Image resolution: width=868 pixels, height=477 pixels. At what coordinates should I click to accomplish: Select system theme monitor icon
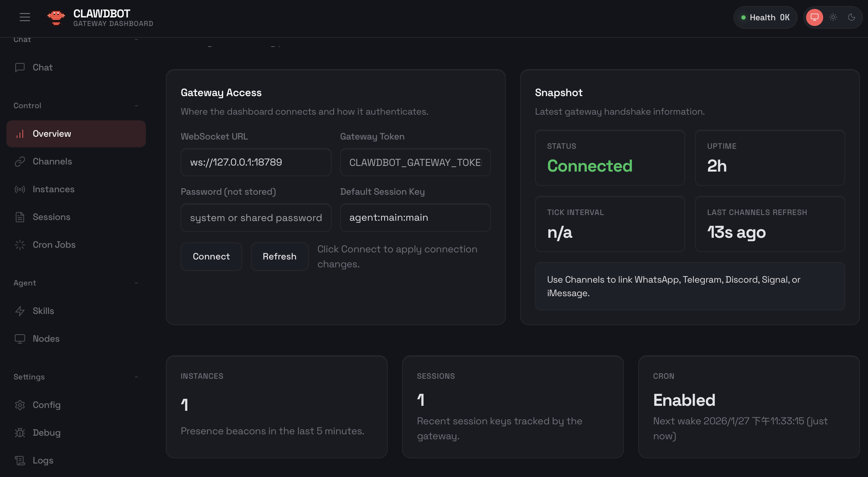[x=815, y=17]
